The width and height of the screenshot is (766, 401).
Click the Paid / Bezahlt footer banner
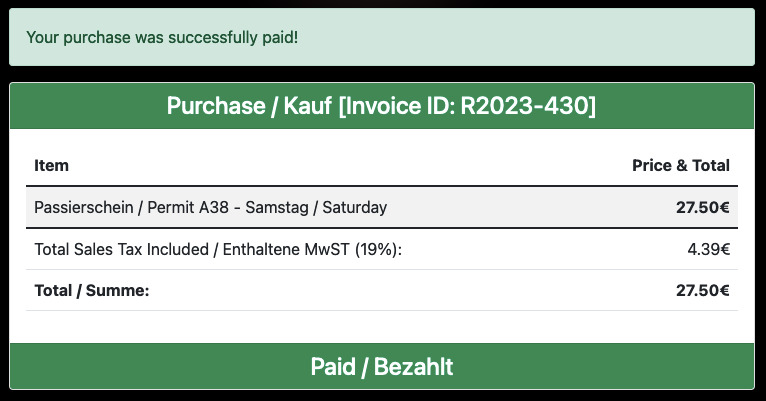382,366
